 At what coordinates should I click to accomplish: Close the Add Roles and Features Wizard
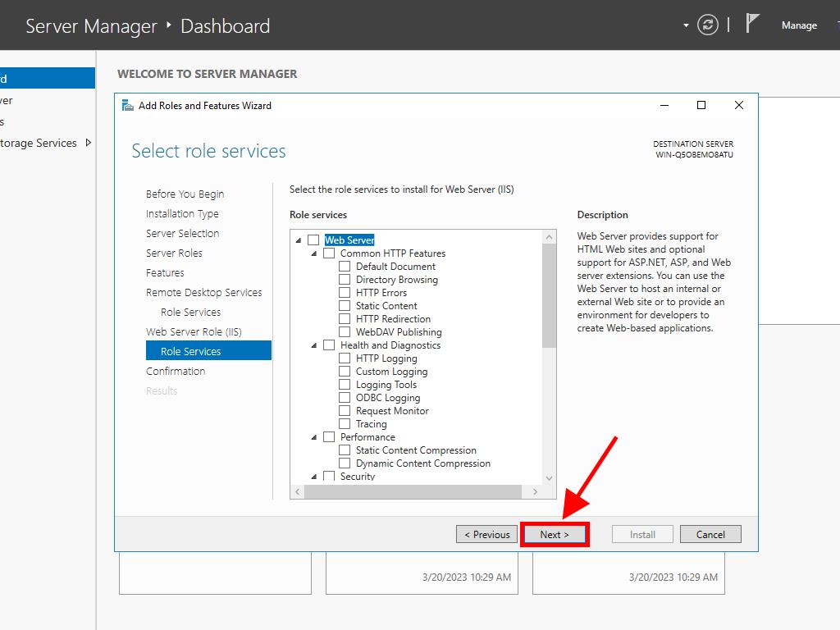(738, 105)
